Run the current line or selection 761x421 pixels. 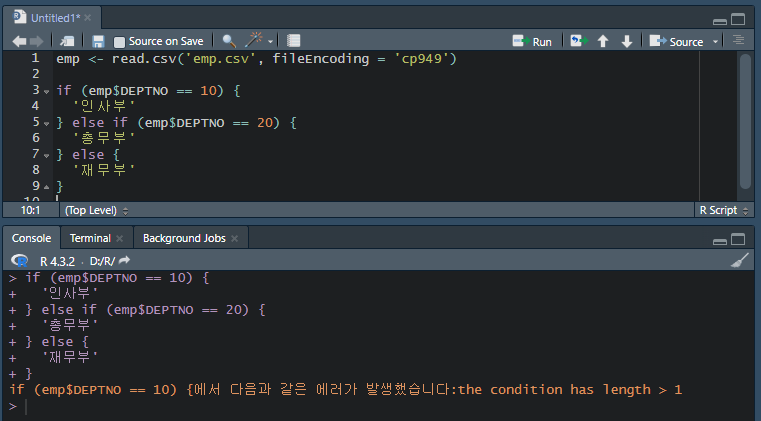click(532, 42)
